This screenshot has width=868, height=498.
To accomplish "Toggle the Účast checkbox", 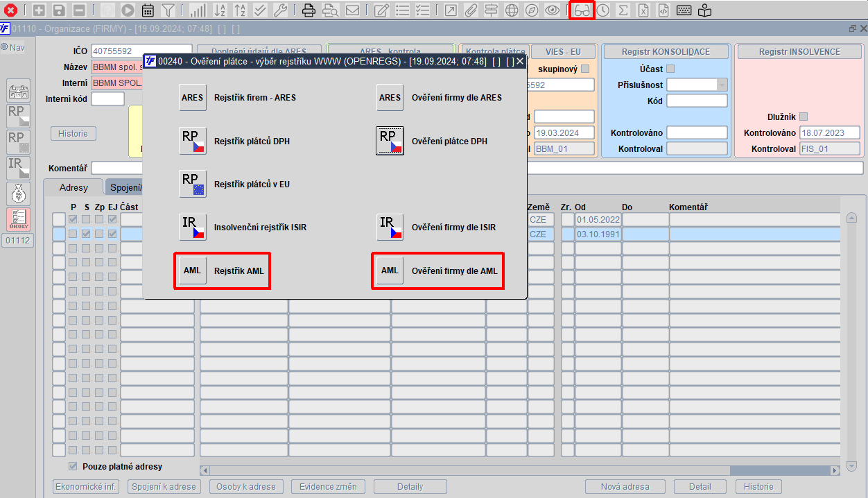I will click(670, 69).
